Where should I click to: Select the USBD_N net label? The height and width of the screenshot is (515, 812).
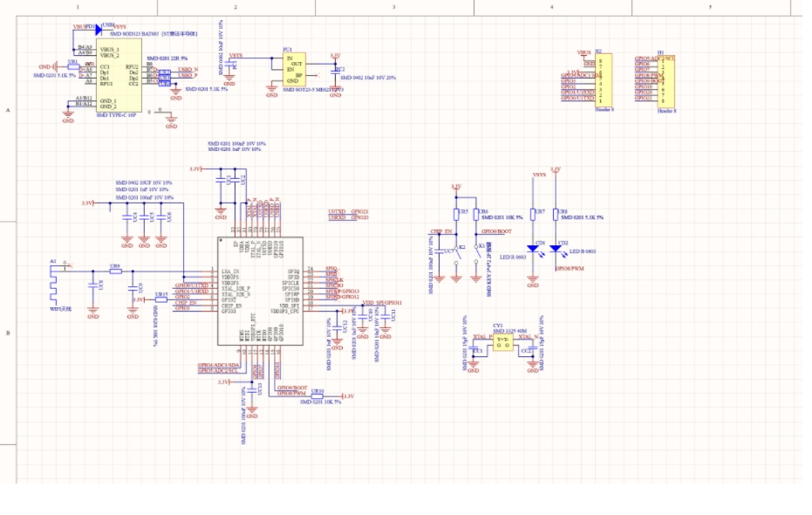[x=188, y=69]
